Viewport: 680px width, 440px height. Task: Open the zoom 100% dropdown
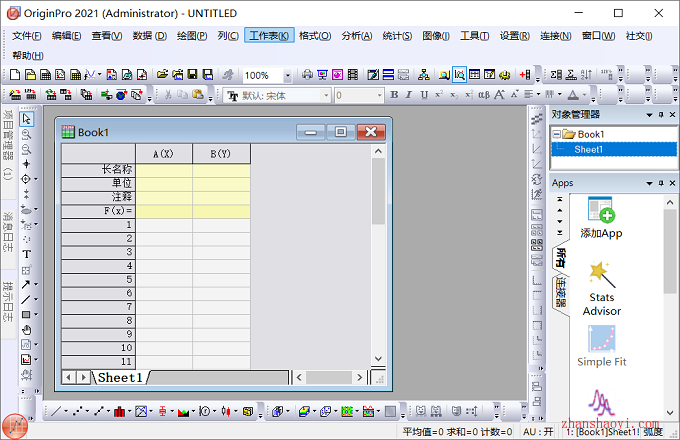tap(287, 75)
